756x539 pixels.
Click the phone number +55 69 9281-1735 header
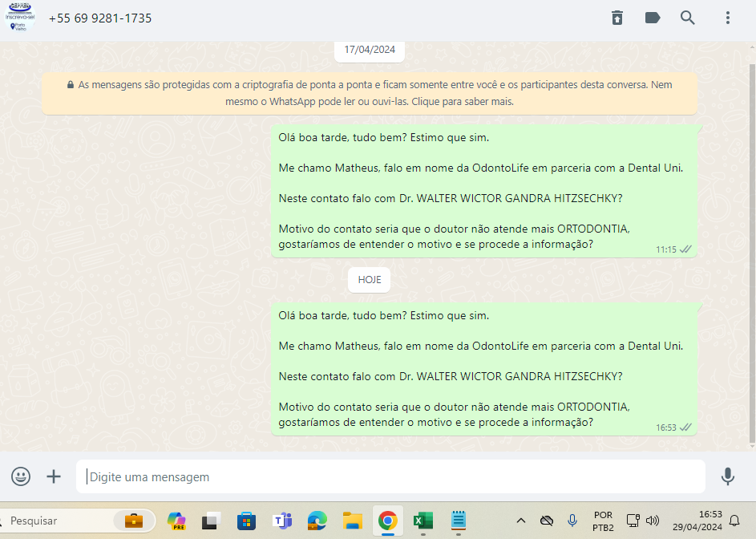tap(100, 18)
